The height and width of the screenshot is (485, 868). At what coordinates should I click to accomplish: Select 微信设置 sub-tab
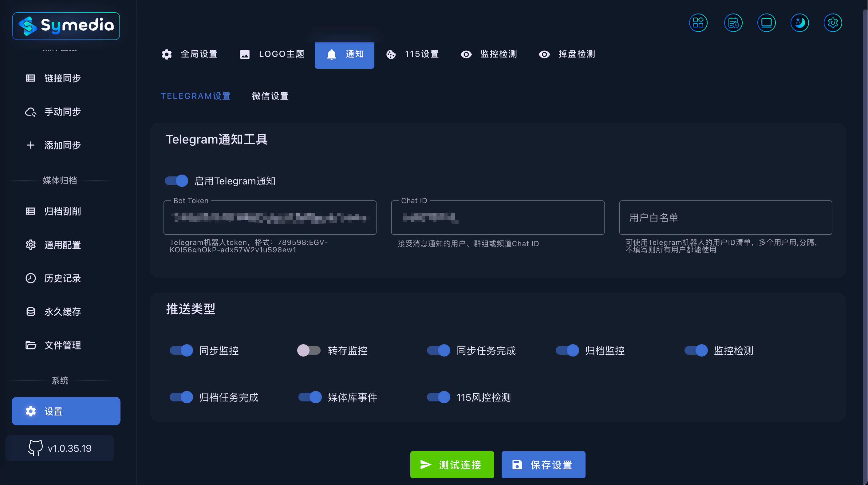point(270,96)
